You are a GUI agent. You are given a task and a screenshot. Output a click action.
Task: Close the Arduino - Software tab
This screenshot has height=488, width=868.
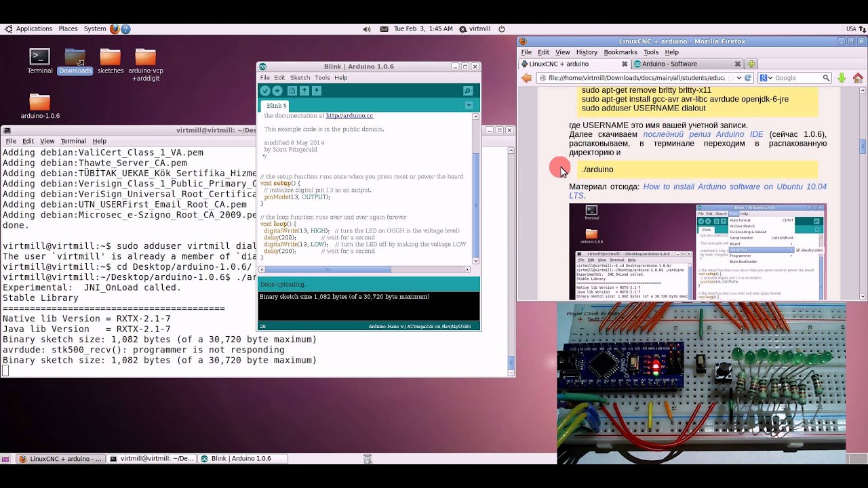tap(737, 64)
